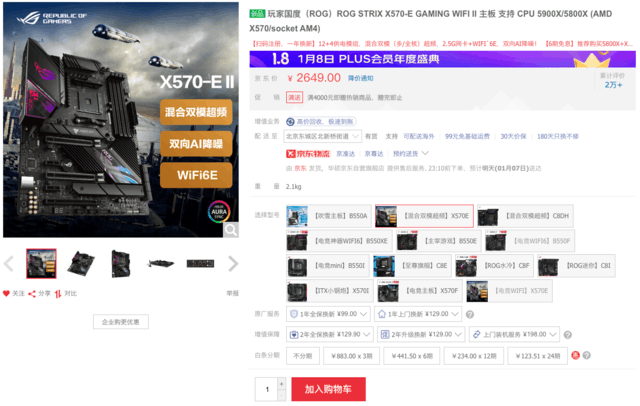Open 2年升级换新 ¥129.00 dropdown
Viewport: 640px width, 406px height.
tap(421, 335)
